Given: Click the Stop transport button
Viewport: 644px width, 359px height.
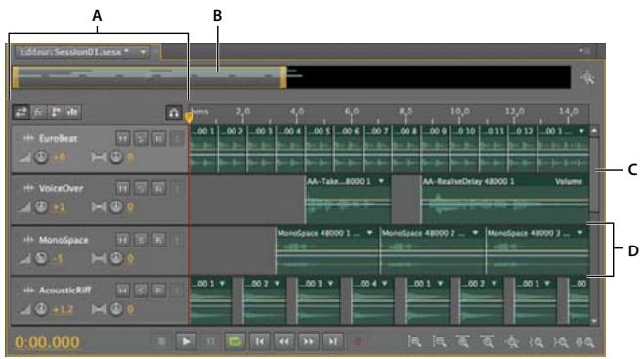Looking at the screenshot, I should [161, 341].
